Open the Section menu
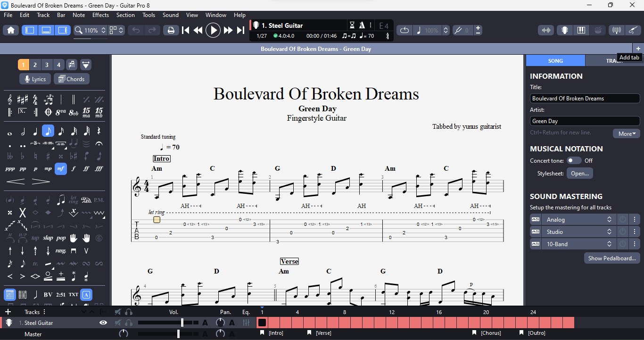 click(x=125, y=15)
